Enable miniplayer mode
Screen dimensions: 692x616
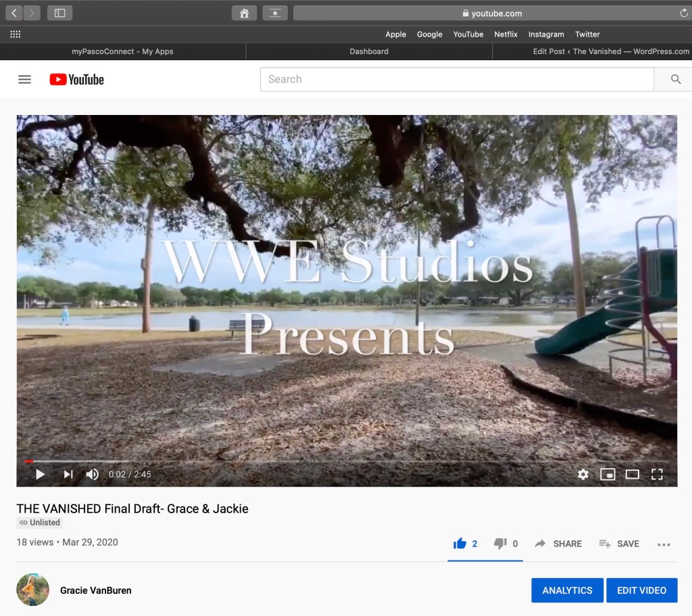(608, 475)
